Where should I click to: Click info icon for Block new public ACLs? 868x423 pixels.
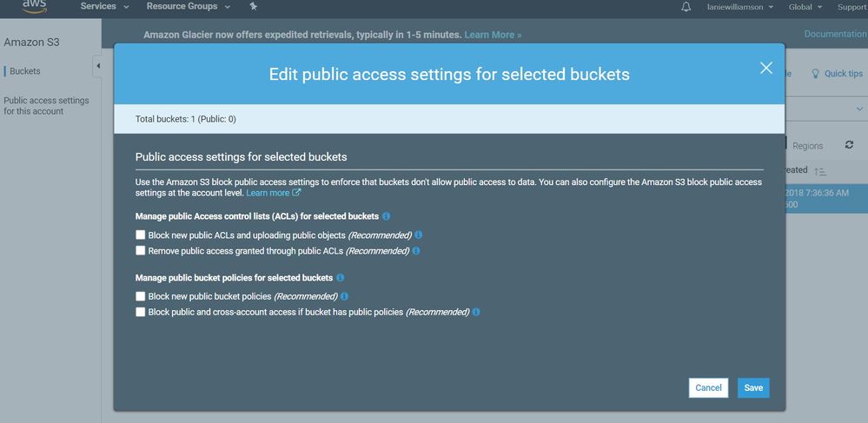point(419,235)
